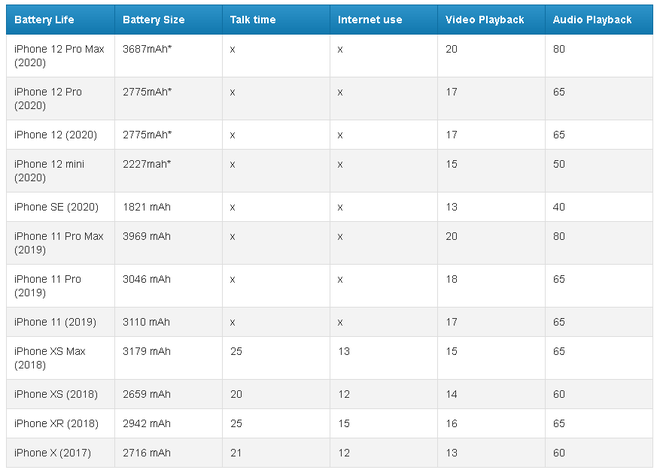Select the 3046 mAh battery size cell

coord(147,279)
